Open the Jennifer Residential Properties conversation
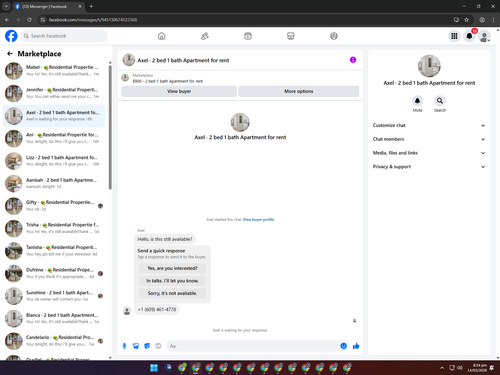Image resolution: width=500 pixels, height=375 pixels. click(54, 93)
